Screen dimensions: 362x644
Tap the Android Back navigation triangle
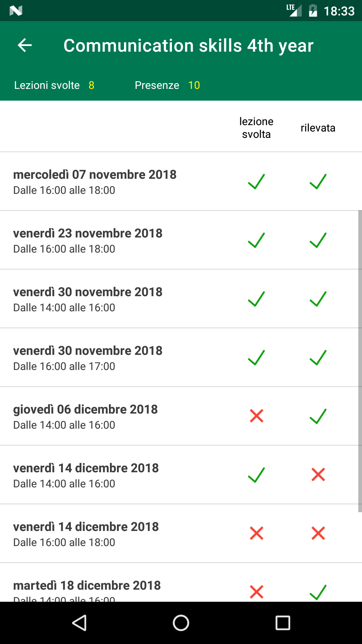coord(80,623)
